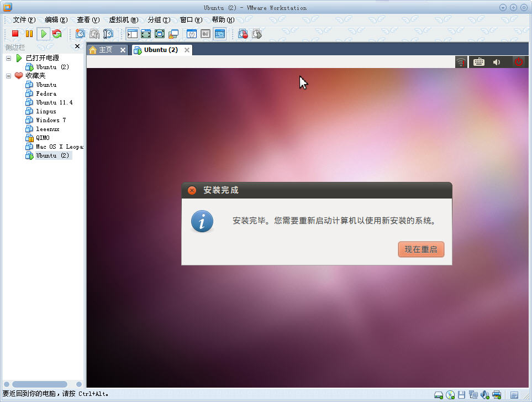This screenshot has width=532, height=402.
Task: Click the Revert to snapshot icon
Action: [x=94, y=34]
